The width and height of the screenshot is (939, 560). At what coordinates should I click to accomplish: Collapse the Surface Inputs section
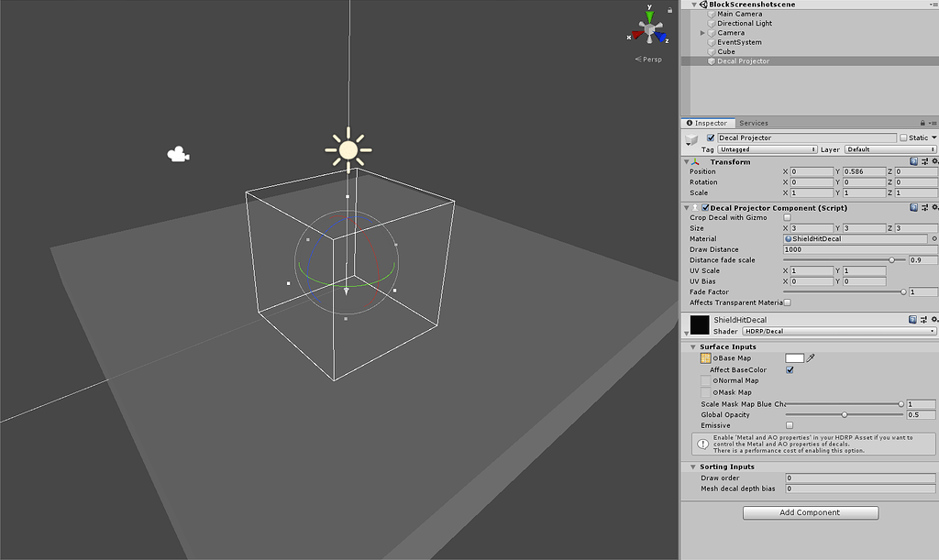[x=693, y=346]
